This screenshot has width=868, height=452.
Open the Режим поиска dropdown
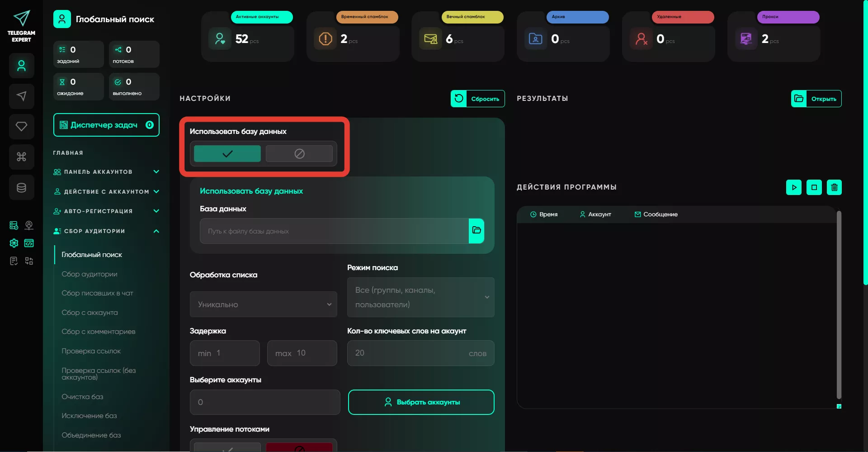pyautogui.click(x=420, y=297)
